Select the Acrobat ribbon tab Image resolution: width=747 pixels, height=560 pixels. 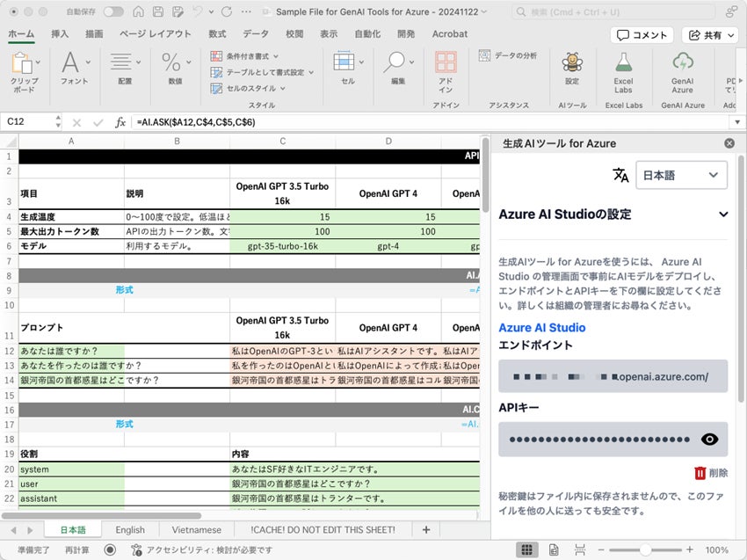pyautogui.click(x=449, y=33)
